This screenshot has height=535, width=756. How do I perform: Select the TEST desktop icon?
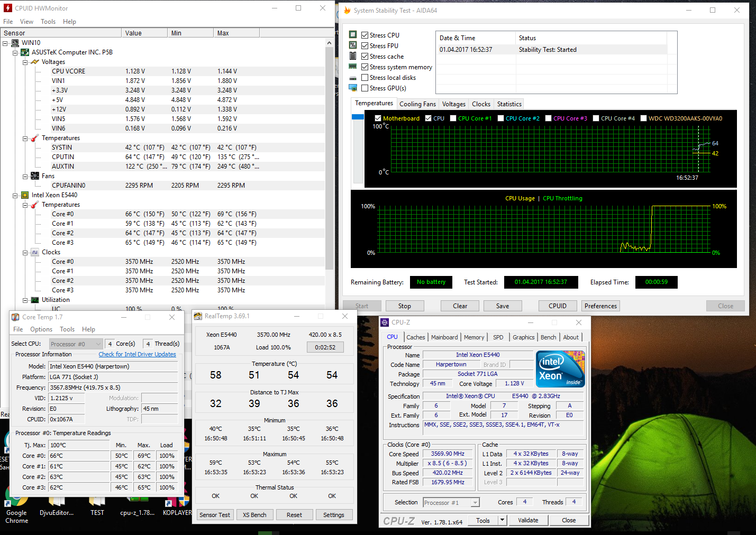[x=97, y=506]
